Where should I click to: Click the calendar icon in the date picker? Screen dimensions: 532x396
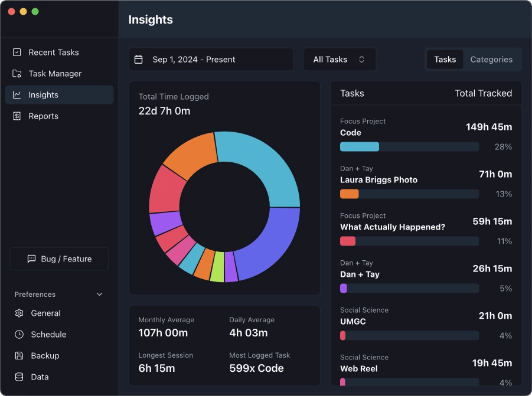click(x=139, y=59)
